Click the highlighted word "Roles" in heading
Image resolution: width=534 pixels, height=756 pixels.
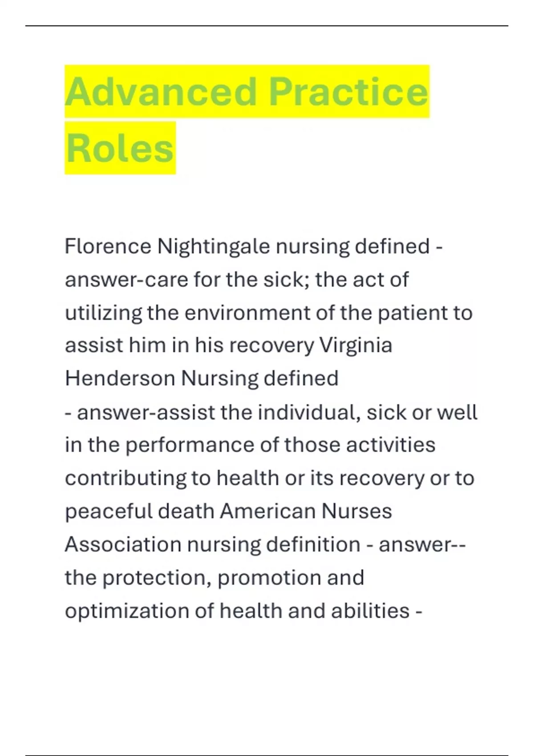click(x=120, y=148)
